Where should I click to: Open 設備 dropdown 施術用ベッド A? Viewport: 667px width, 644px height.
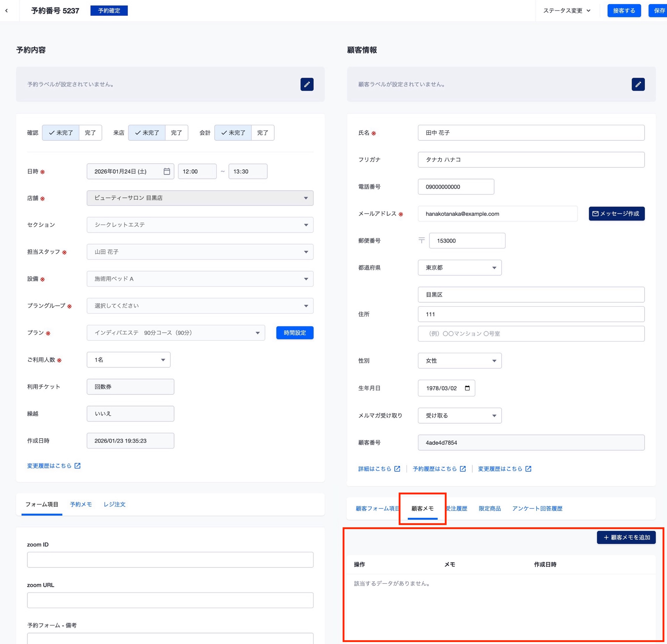point(200,279)
